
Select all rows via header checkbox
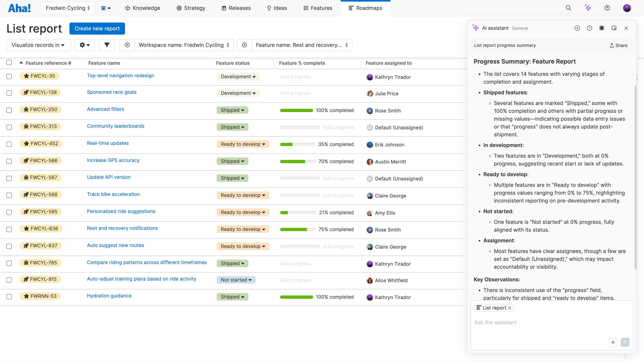click(9, 62)
